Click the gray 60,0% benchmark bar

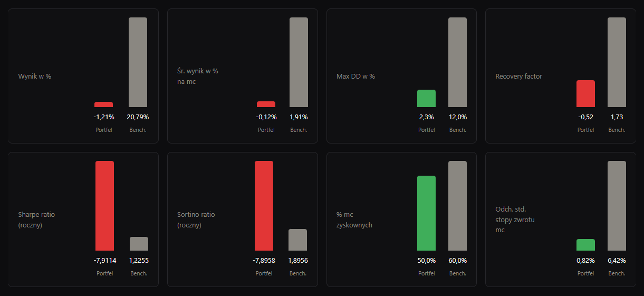(457, 206)
